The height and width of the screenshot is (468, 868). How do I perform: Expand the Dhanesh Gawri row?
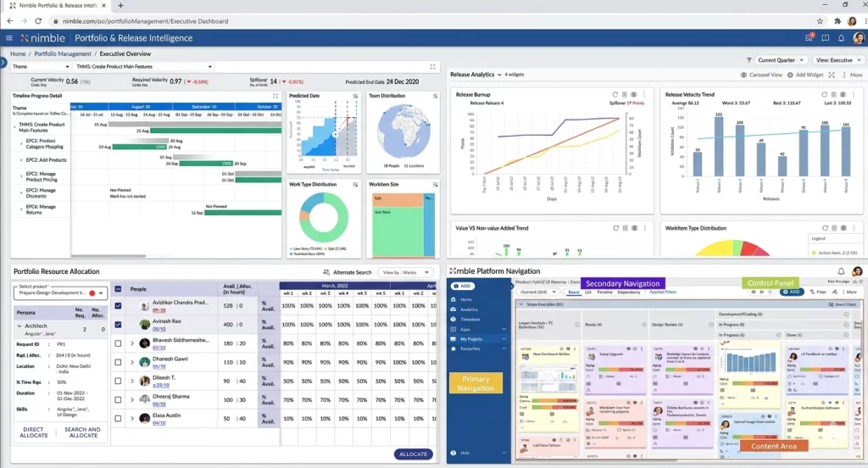click(x=131, y=362)
